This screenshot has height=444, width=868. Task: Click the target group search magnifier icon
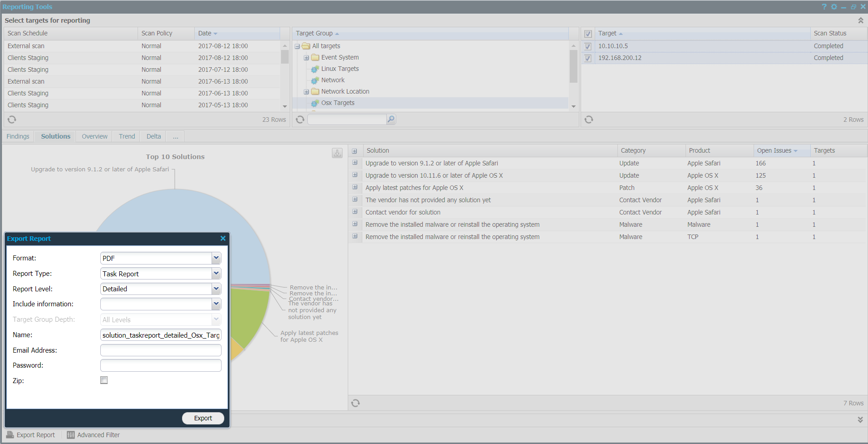point(391,120)
